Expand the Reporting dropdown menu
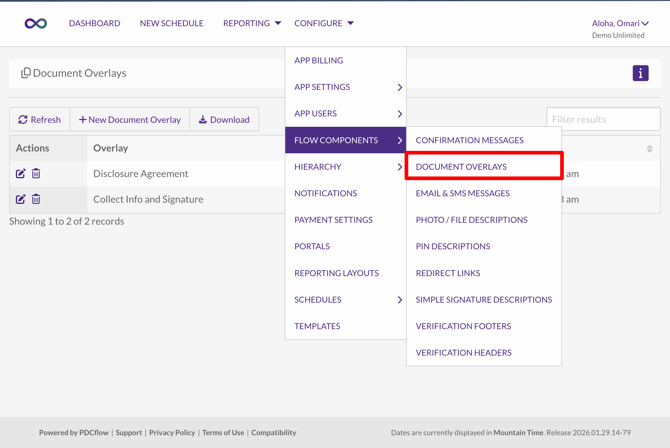This screenshot has height=448, width=670. click(x=252, y=23)
